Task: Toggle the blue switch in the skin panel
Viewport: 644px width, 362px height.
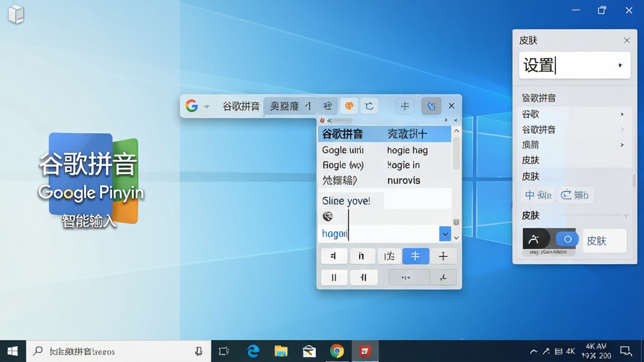Action: (x=567, y=239)
